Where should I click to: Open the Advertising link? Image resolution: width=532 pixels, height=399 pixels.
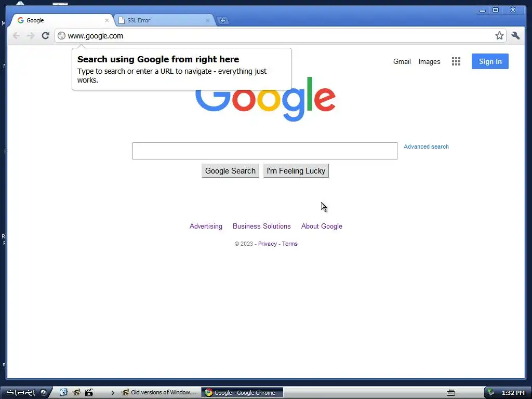[x=206, y=227]
